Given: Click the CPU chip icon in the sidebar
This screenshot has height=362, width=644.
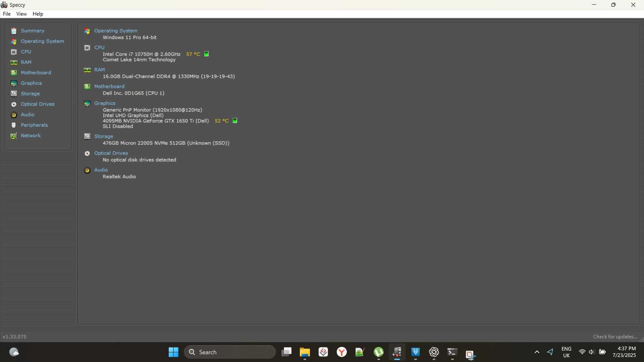Looking at the screenshot, I should click(x=14, y=52).
